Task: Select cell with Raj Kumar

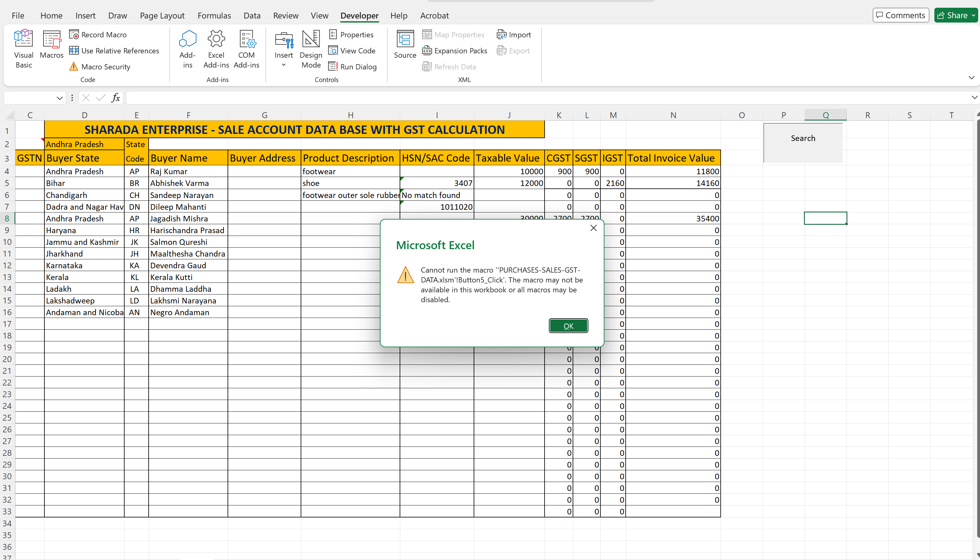Action: click(188, 171)
